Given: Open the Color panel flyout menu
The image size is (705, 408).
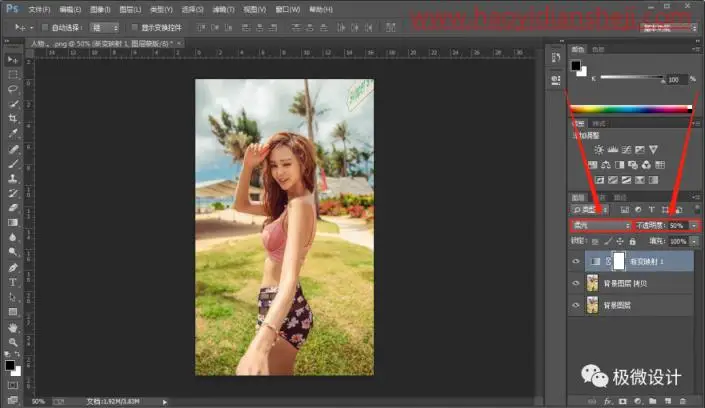Looking at the screenshot, I should [696, 49].
